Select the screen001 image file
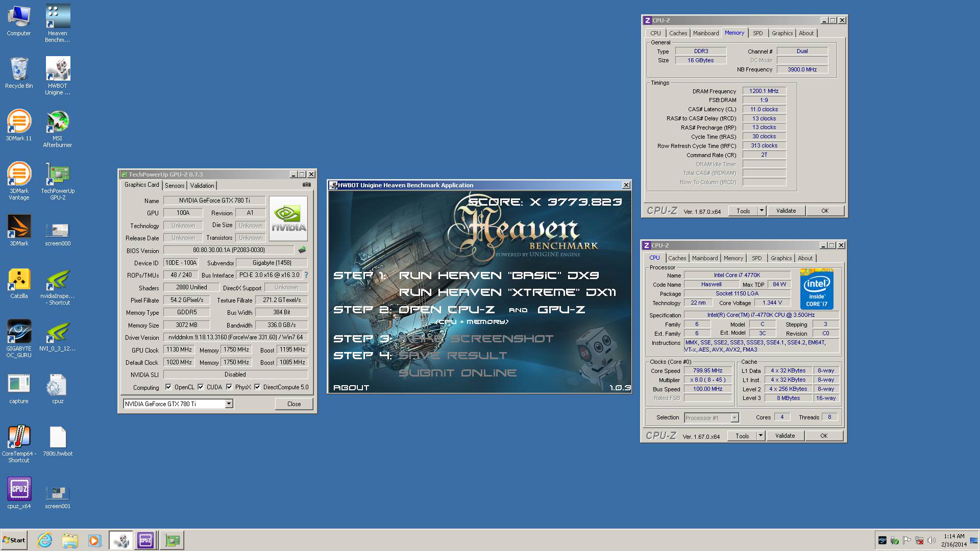 pos(58,496)
